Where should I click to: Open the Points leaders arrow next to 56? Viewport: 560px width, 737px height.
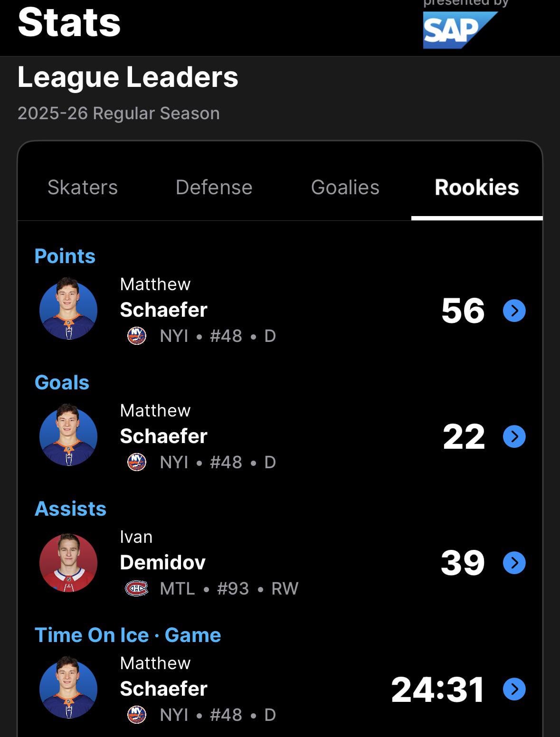click(x=514, y=311)
